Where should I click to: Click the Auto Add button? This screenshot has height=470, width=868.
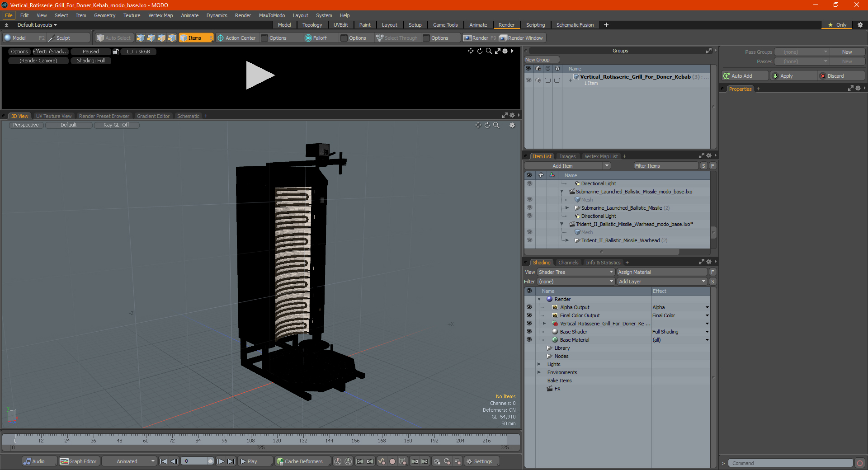click(x=745, y=76)
